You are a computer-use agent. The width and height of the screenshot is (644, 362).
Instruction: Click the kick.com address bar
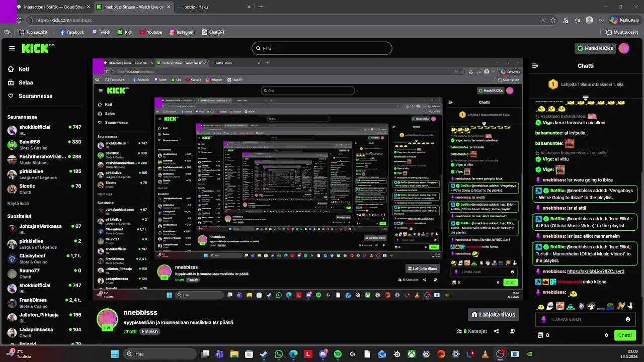[x=282, y=20]
